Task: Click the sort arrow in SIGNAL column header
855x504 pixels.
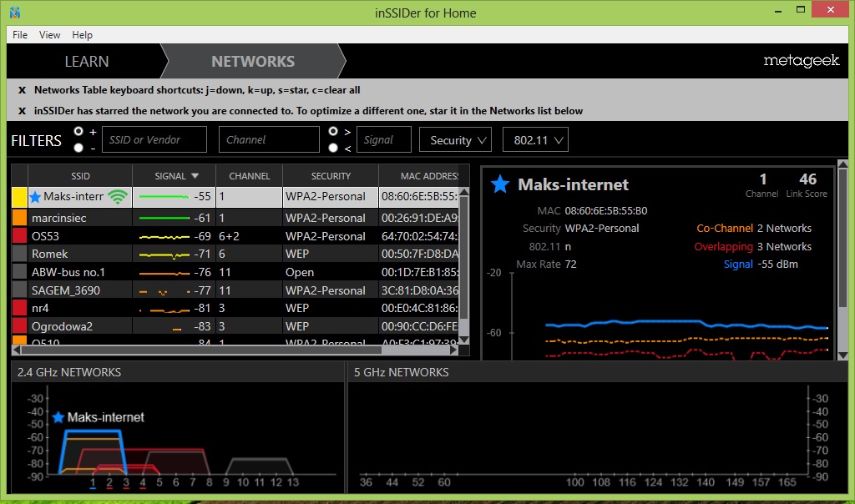Action: click(195, 176)
